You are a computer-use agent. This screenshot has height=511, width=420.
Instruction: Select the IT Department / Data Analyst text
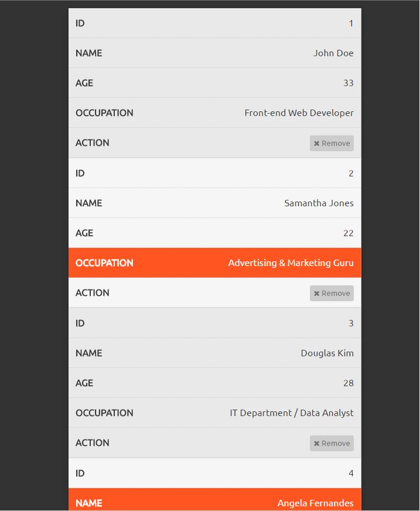(291, 413)
